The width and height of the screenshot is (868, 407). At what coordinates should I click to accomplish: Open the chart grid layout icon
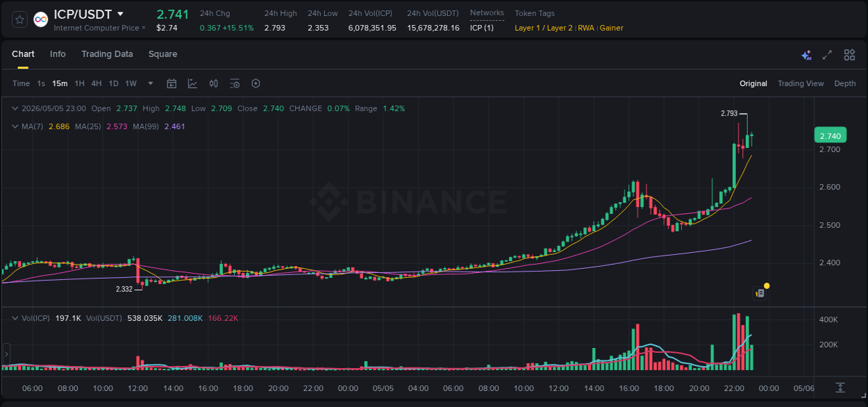[x=849, y=55]
